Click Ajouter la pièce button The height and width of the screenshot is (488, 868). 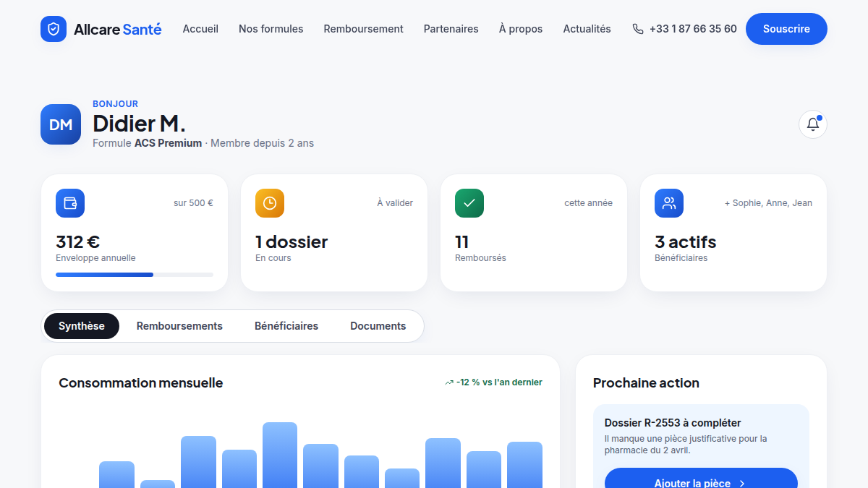[x=701, y=478]
